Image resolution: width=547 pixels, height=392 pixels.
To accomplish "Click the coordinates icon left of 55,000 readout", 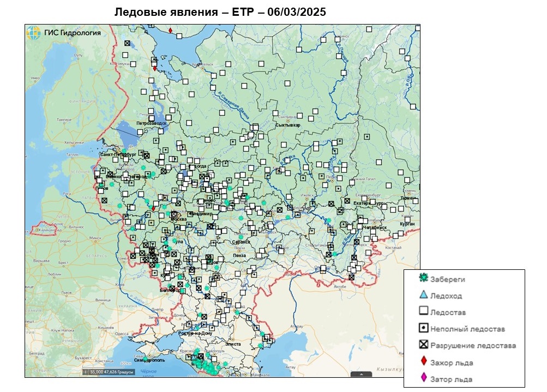I will (x=86, y=372).
